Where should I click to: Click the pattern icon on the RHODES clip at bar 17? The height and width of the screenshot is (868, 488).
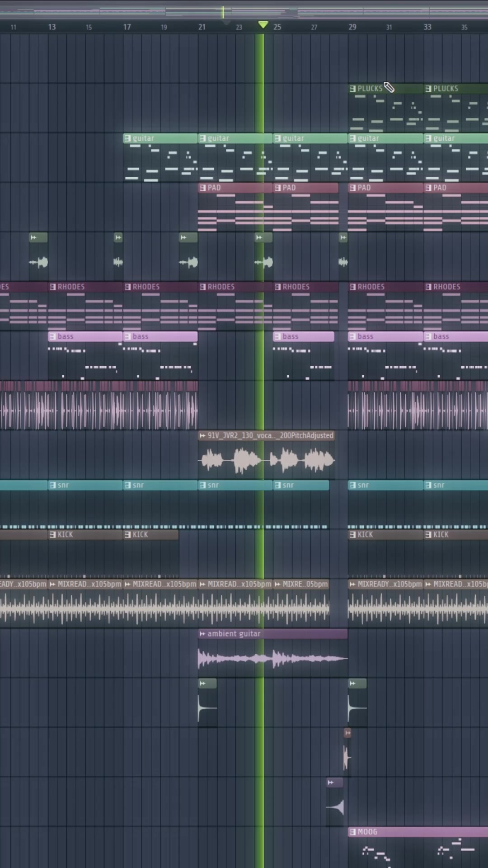click(127, 287)
